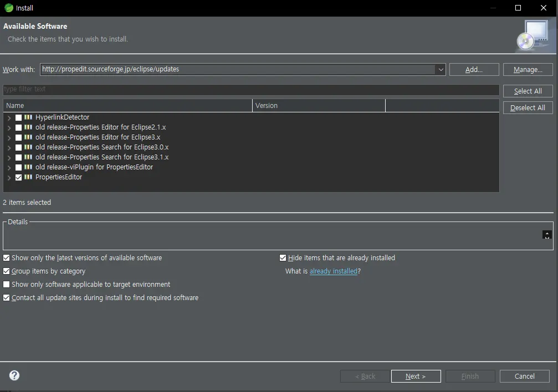Click the type filter text field
The width and height of the screenshot is (558, 392).
click(x=251, y=89)
